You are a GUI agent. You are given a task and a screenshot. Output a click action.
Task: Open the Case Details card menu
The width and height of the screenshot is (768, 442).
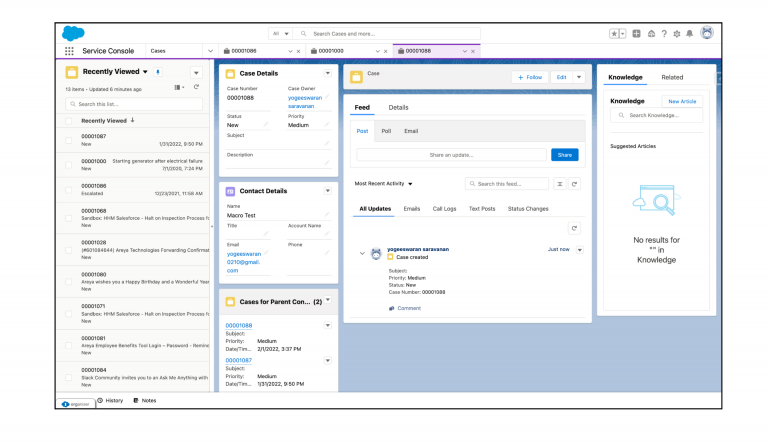[328, 74]
